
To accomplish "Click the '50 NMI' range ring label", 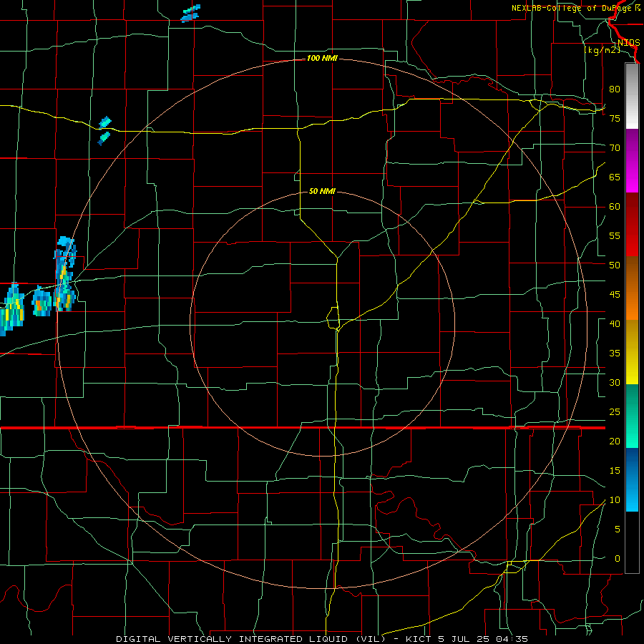I will [x=322, y=191].
